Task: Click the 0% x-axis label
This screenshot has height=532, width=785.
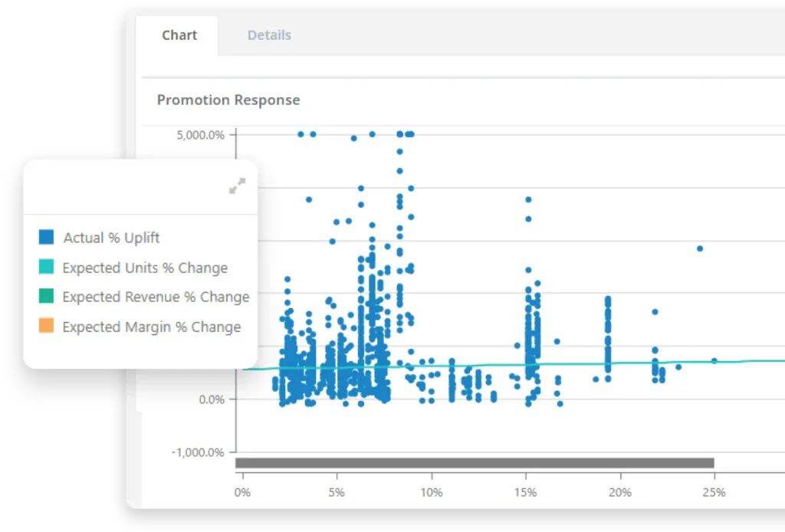Action: [242, 492]
